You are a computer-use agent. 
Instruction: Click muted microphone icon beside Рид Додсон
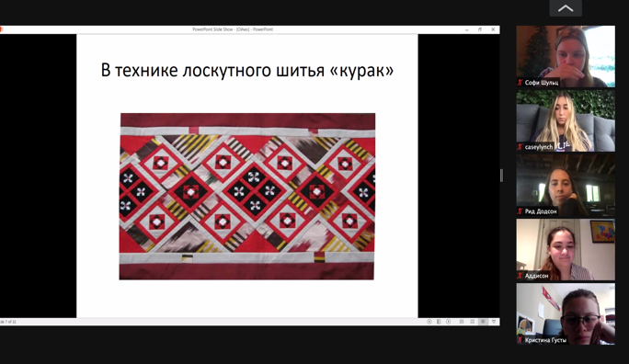pyautogui.click(x=520, y=211)
